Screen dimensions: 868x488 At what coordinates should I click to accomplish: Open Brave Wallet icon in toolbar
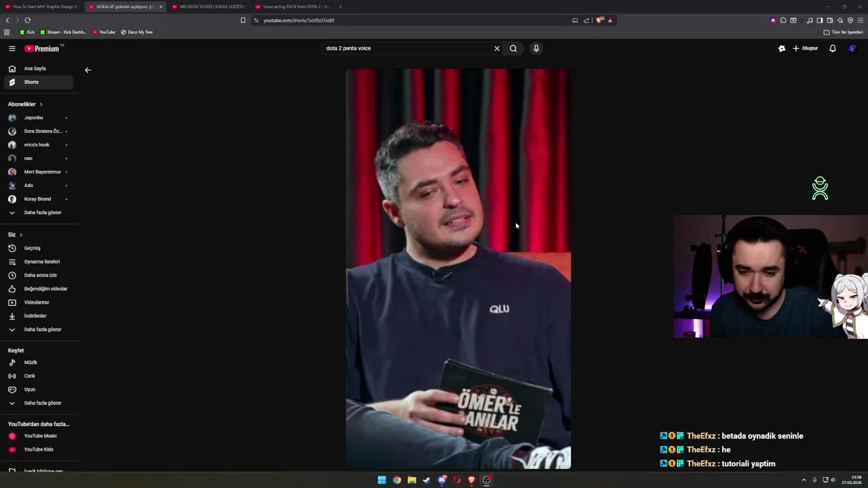830,20
